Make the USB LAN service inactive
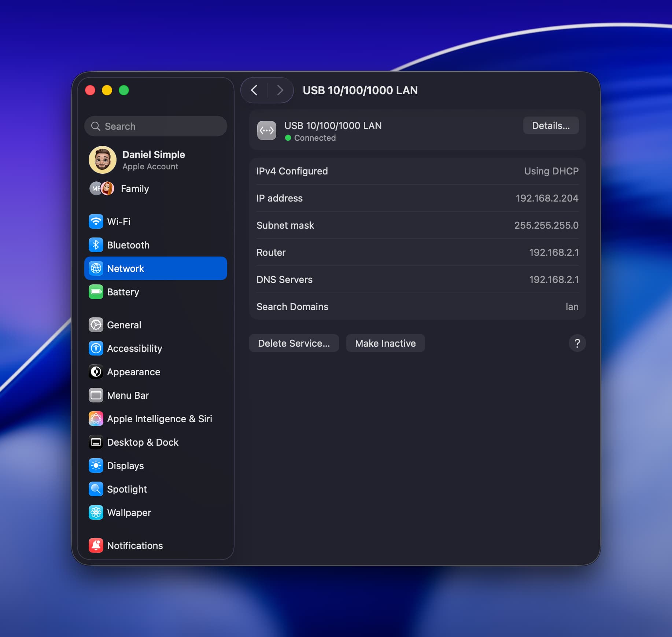The width and height of the screenshot is (672, 637). coord(385,343)
